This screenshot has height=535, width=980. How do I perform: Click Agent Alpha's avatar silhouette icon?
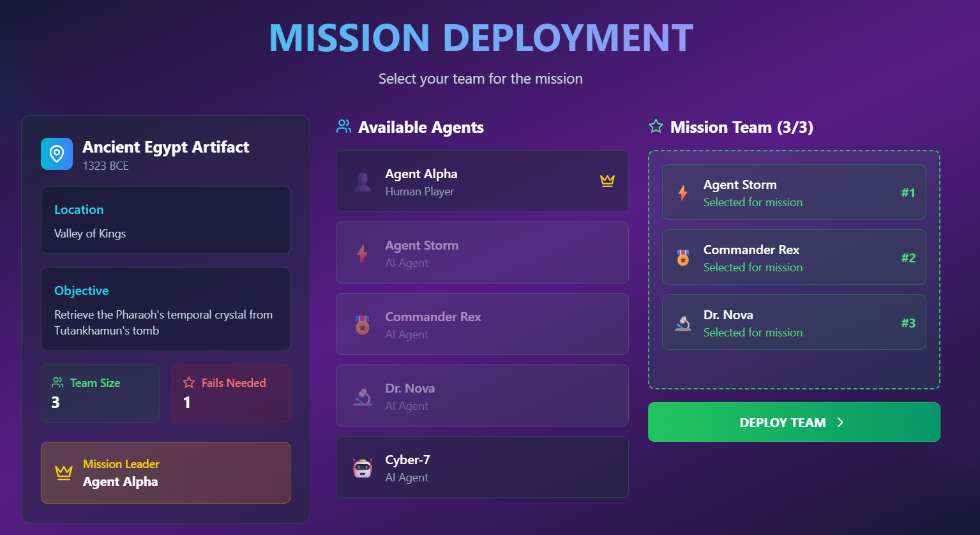tap(363, 182)
